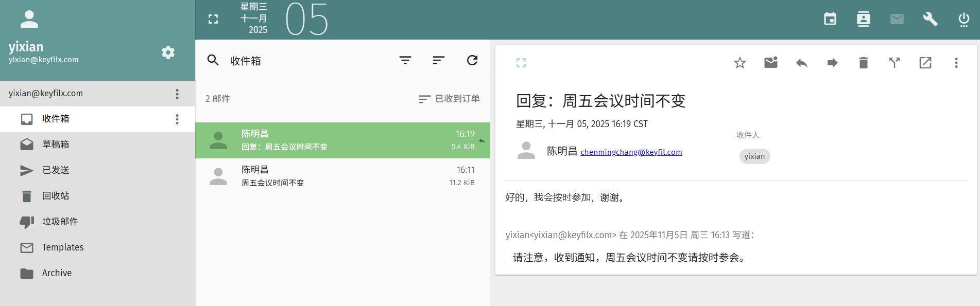
Task: Open the calendar module icon
Action: click(830, 19)
